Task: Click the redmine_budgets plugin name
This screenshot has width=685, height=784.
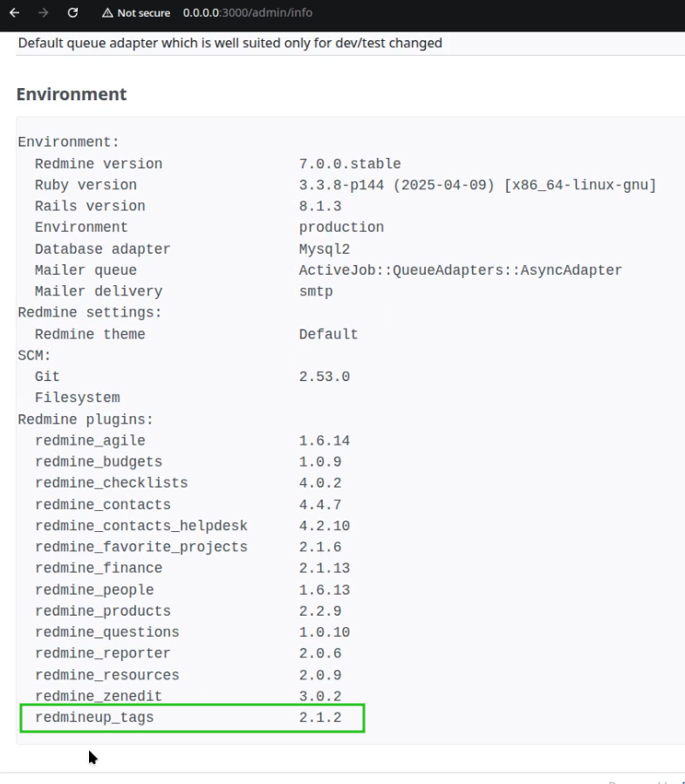Action: [99, 461]
